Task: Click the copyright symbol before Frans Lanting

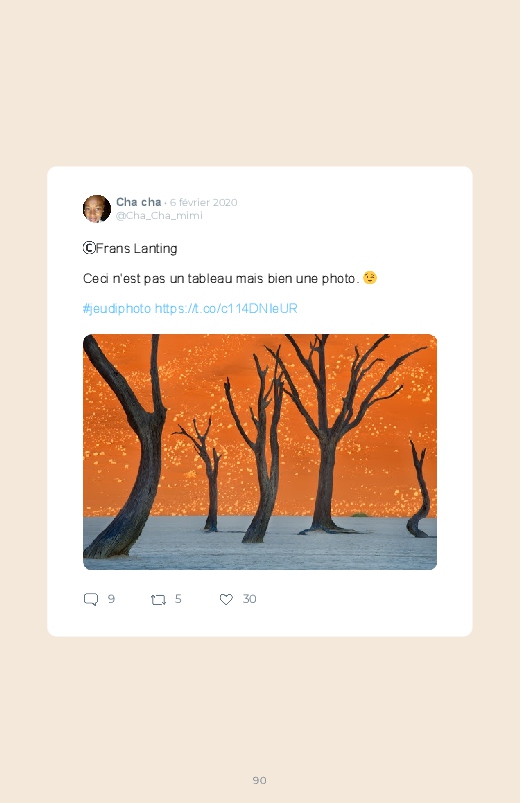Action: [x=89, y=248]
